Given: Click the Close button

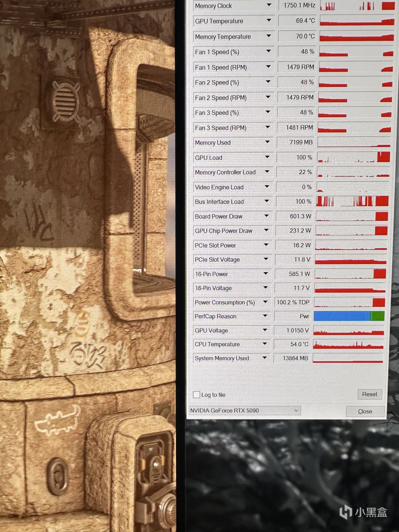Looking at the screenshot, I should [x=365, y=411].
